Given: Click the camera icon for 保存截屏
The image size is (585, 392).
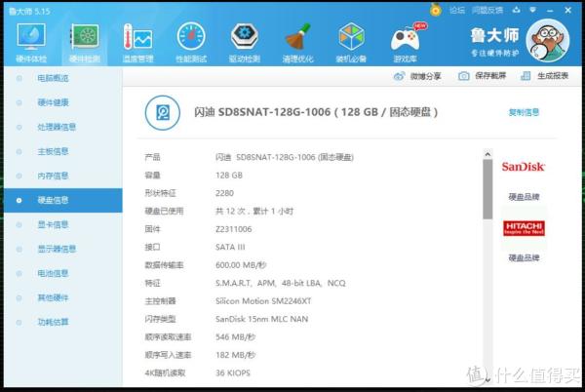Looking at the screenshot, I should [x=464, y=76].
